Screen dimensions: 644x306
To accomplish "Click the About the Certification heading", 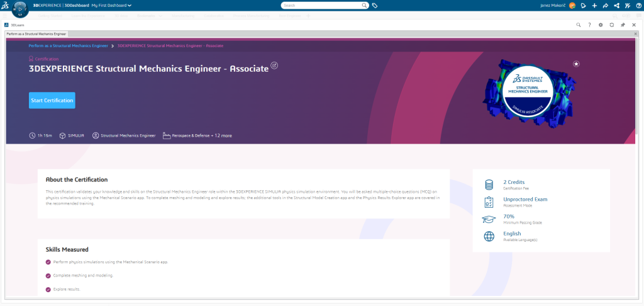I will (x=77, y=179).
